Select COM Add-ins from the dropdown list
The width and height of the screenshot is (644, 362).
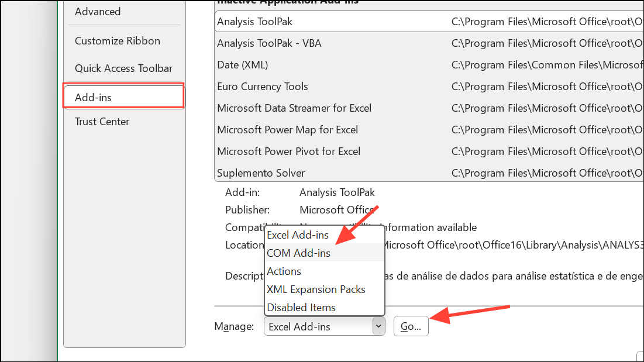(298, 253)
